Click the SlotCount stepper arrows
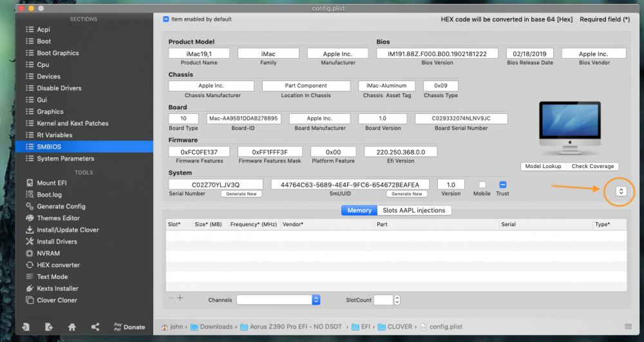Screen dimensions: 644x342 pyautogui.click(x=397, y=299)
